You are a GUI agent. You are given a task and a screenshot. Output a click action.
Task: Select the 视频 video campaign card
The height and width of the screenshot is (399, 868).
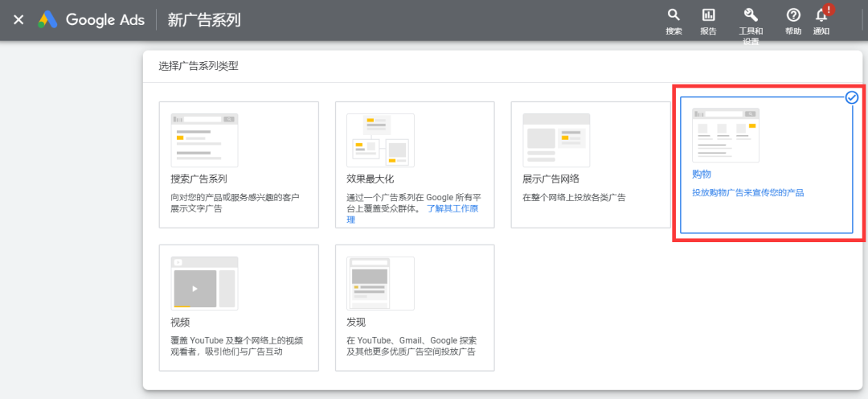239,307
